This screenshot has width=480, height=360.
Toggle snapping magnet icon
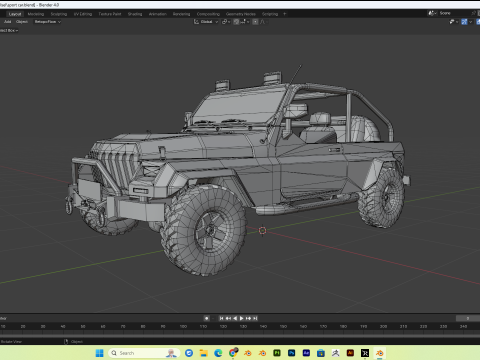[x=236, y=22]
